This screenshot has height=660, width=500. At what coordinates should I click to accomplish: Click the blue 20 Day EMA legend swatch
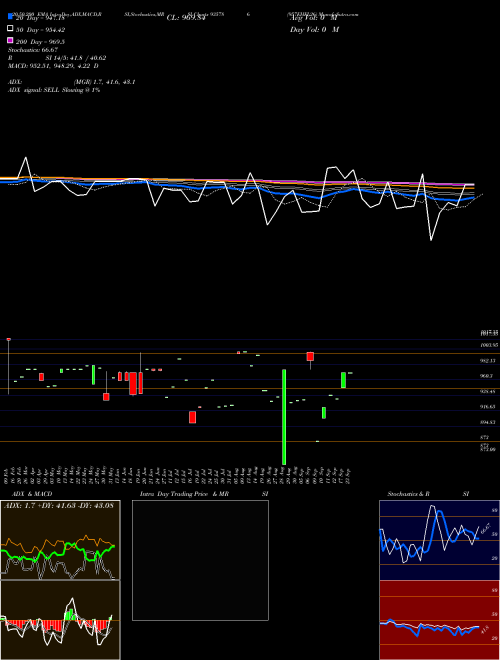point(10,17)
